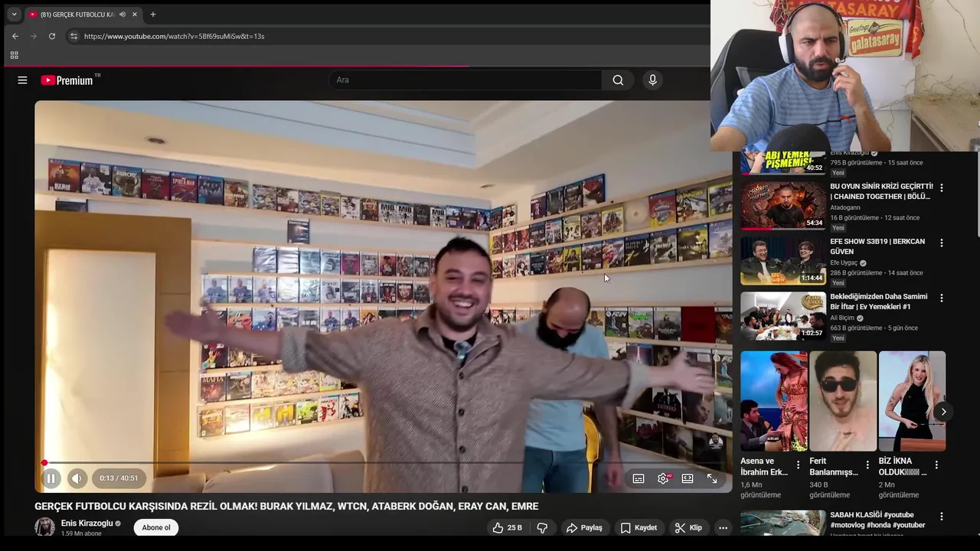The height and width of the screenshot is (551, 980).
Task: Dislike the video thumbs down
Action: (x=542, y=527)
